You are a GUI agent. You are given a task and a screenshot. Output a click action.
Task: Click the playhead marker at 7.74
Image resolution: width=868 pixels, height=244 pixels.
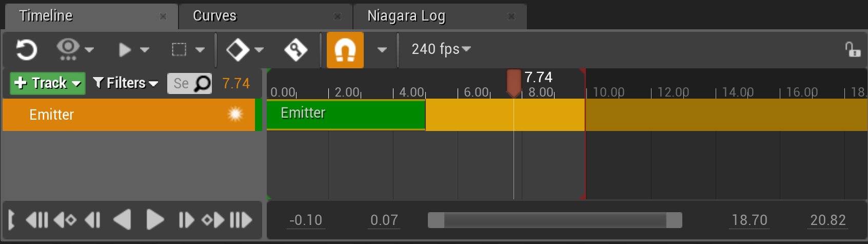[x=514, y=83]
